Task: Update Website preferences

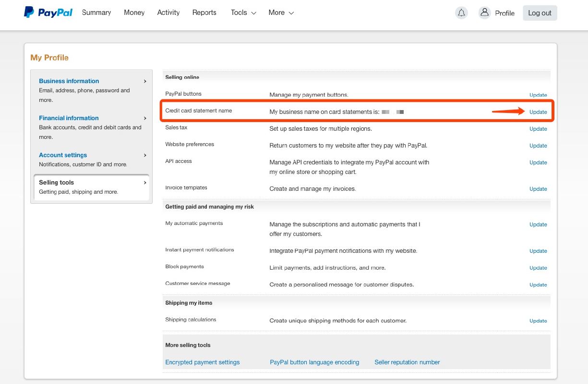Action: tap(538, 146)
